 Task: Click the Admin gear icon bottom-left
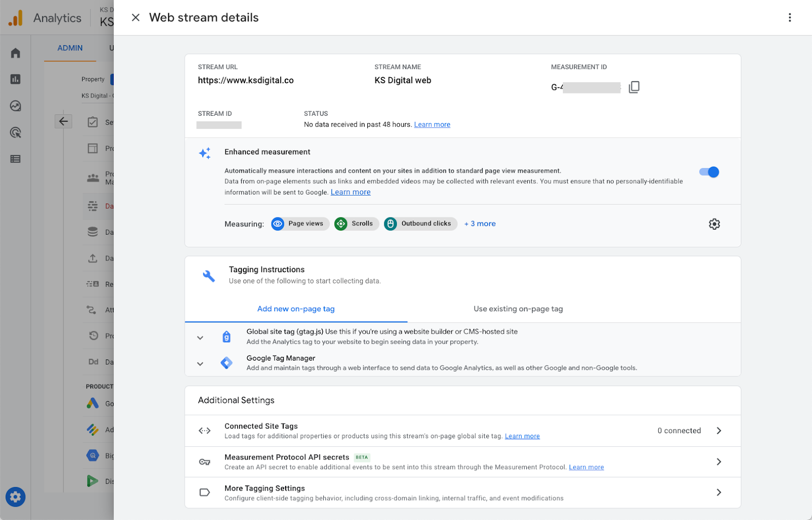tap(16, 497)
